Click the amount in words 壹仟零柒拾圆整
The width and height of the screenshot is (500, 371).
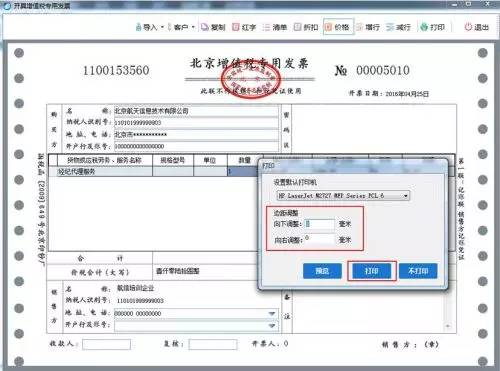click(177, 271)
